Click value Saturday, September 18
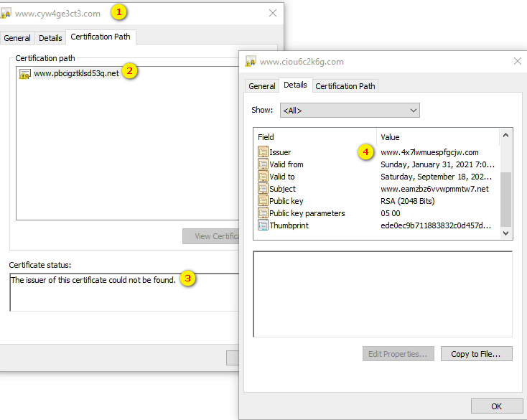 (x=437, y=177)
